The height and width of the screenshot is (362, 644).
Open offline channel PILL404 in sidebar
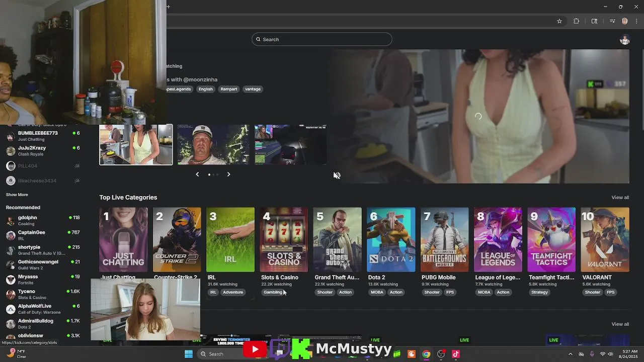[43, 166]
